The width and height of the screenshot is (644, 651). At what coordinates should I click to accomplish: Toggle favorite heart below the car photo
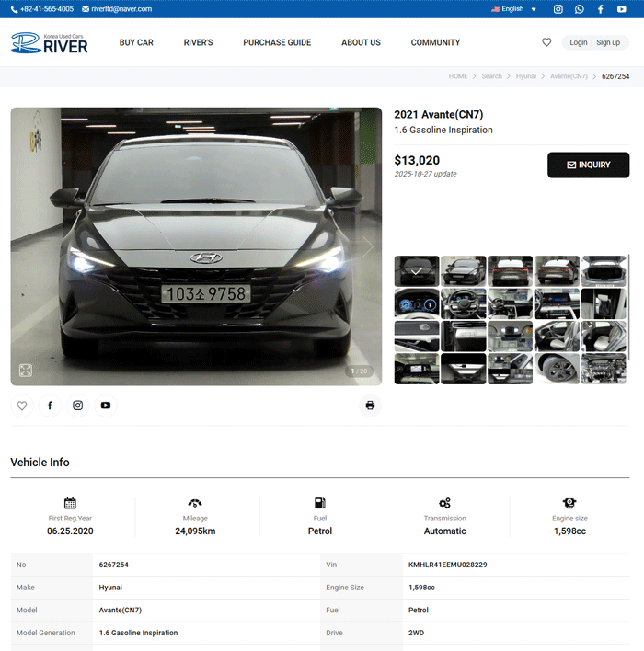22,405
